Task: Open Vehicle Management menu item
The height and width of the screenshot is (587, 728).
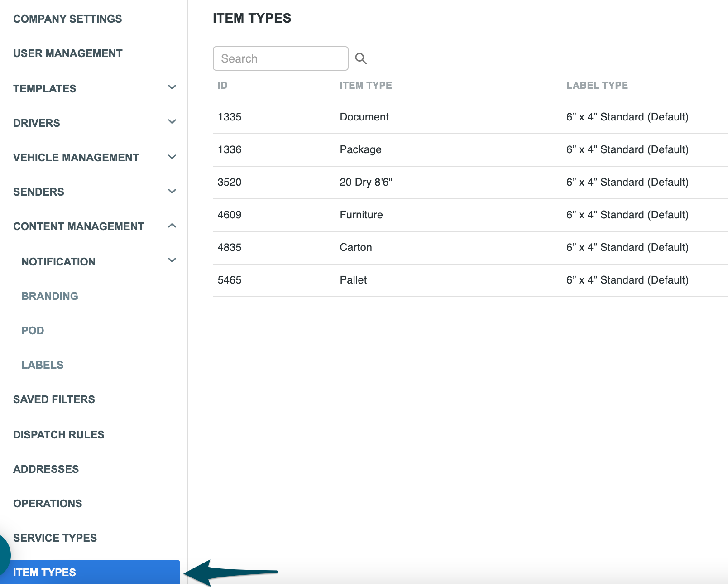Action: pos(76,158)
